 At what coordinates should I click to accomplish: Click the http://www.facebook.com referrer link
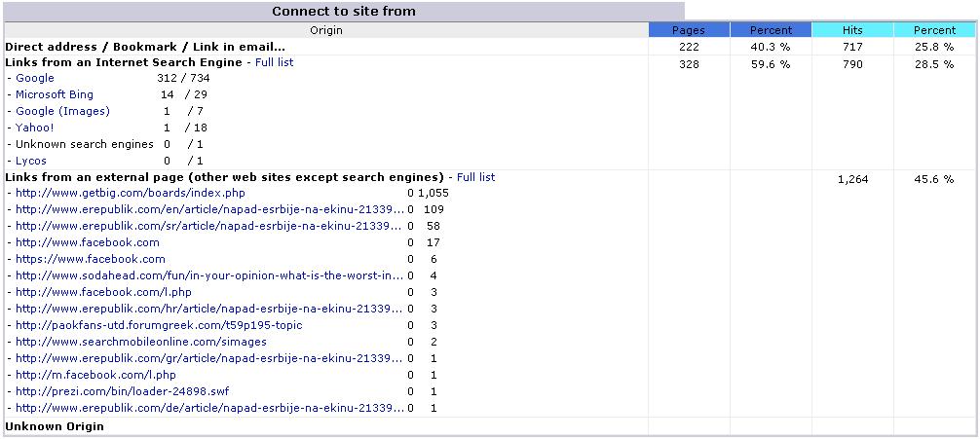[x=88, y=243]
